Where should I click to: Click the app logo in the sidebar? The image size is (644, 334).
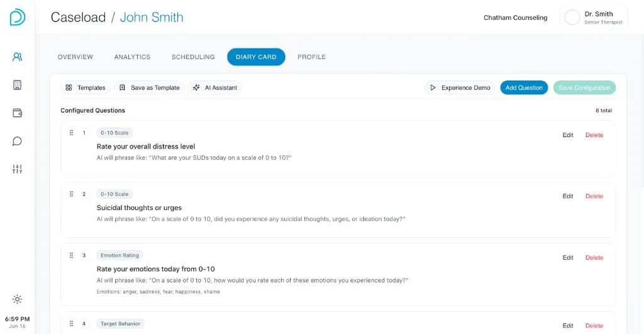tap(17, 17)
